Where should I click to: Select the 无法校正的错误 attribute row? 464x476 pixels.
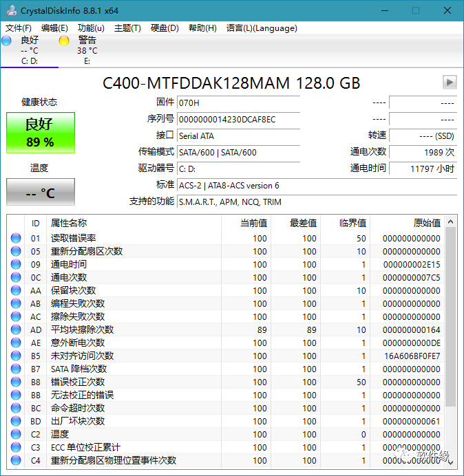(x=226, y=395)
